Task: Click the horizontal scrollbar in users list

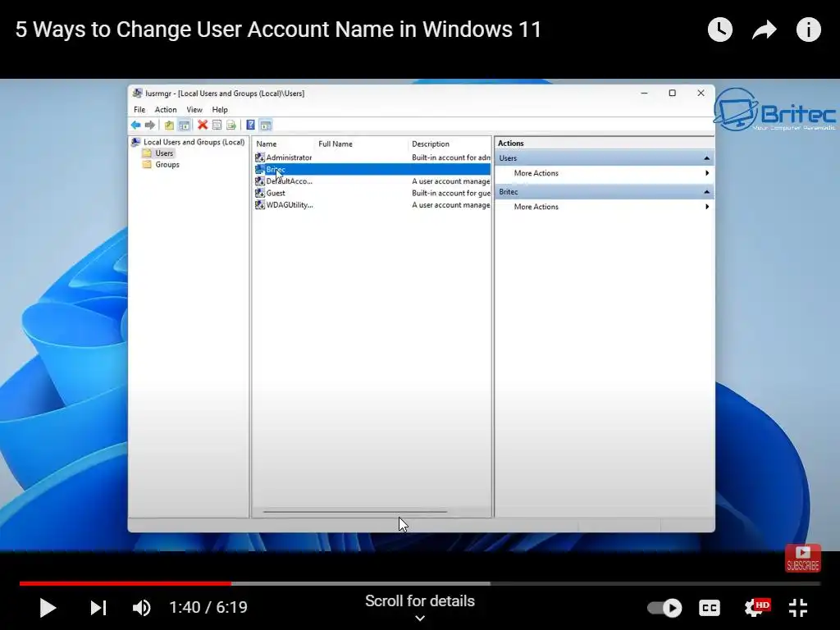Action: [x=355, y=512]
